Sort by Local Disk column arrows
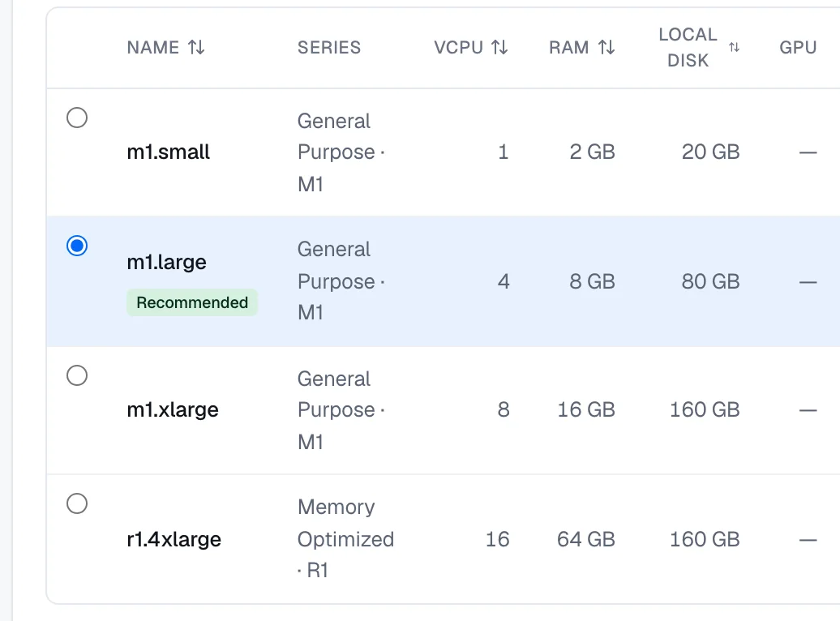The width and height of the screenshot is (840, 621). pos(734,47)
